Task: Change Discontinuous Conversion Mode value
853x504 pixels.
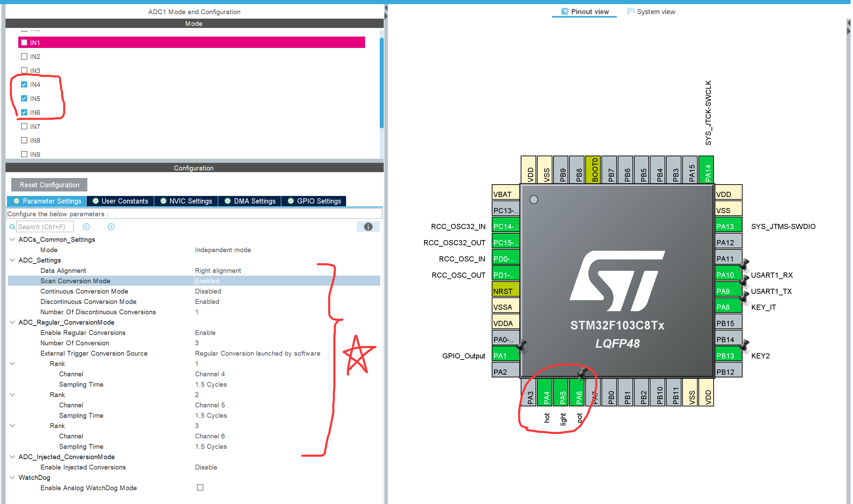Action: [x=207, y=302]
